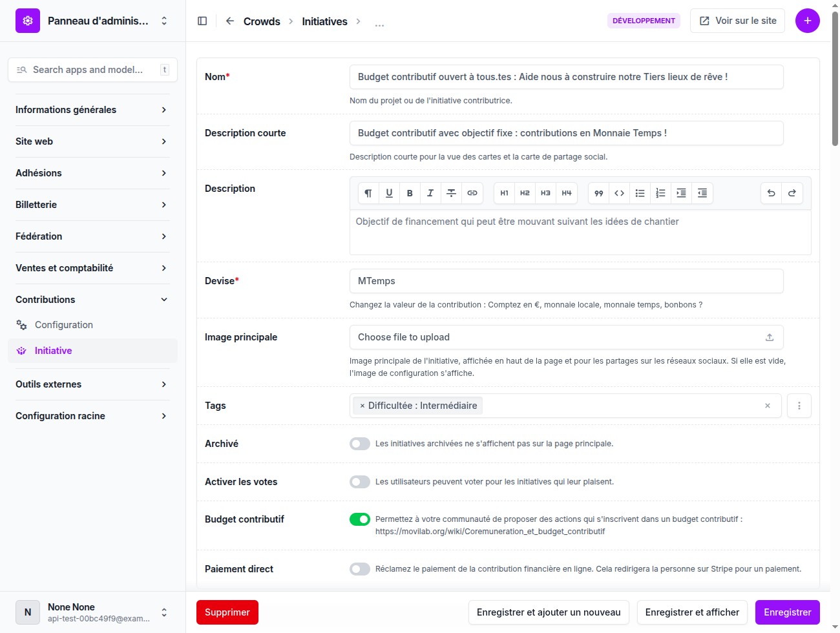The width and height of the screenshot is (840, 633).
Task: Insert a code block
Action: [x=620, y=193]
